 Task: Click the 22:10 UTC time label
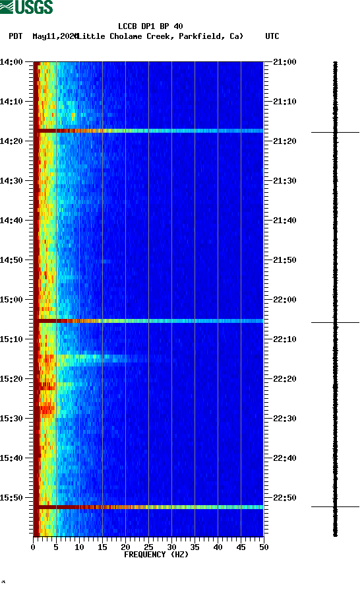pyautogui.click(x=285, y=339)
